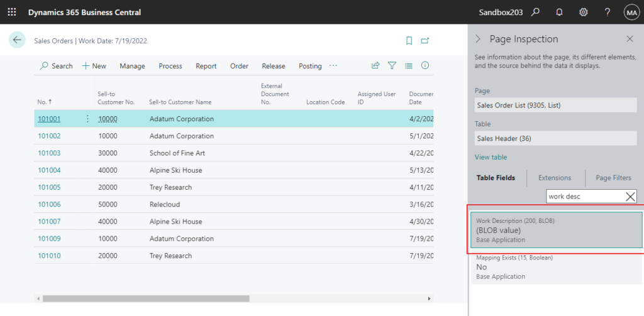Viewport: 644px width, 316px height.
Task: Create a New sales order
Action: tap(94, 66)
